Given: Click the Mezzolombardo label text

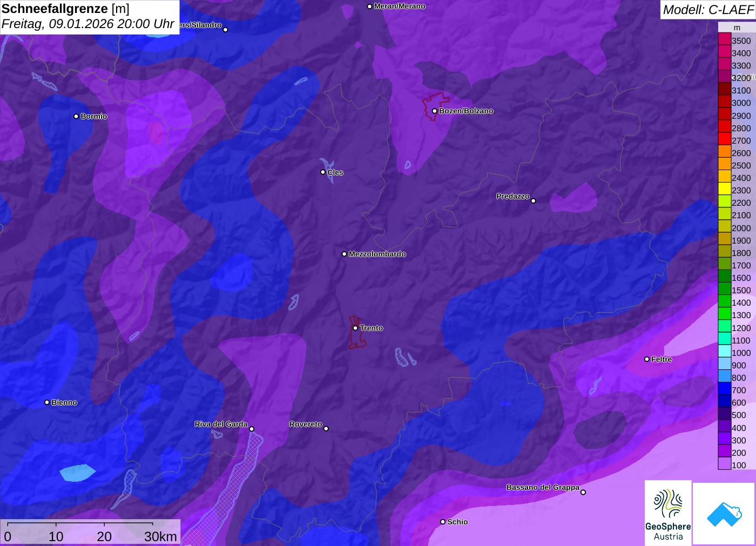Looking at the screenshot, I should point(377,254).
